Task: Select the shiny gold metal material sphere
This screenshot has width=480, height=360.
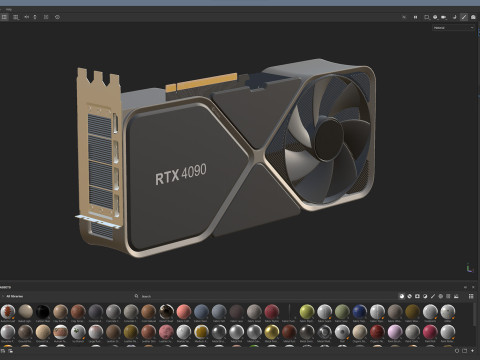Action: (x=272, y=332)
